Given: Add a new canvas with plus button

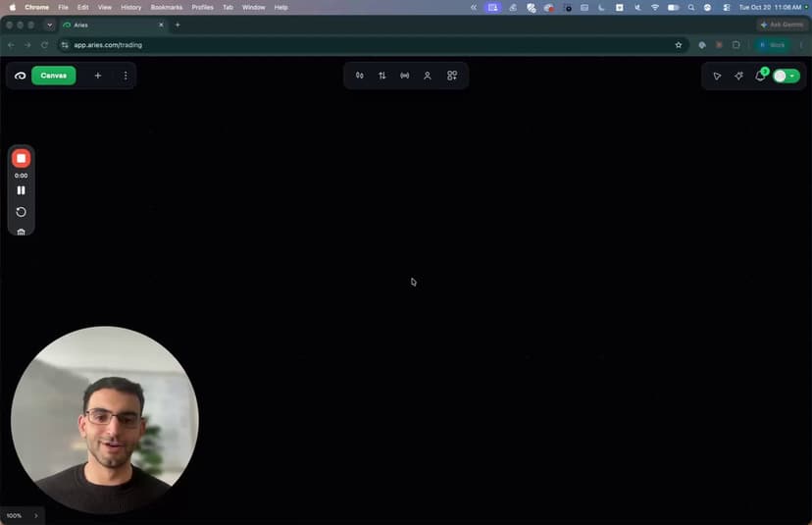Looking at the screenshot, I should click(98, 76).
